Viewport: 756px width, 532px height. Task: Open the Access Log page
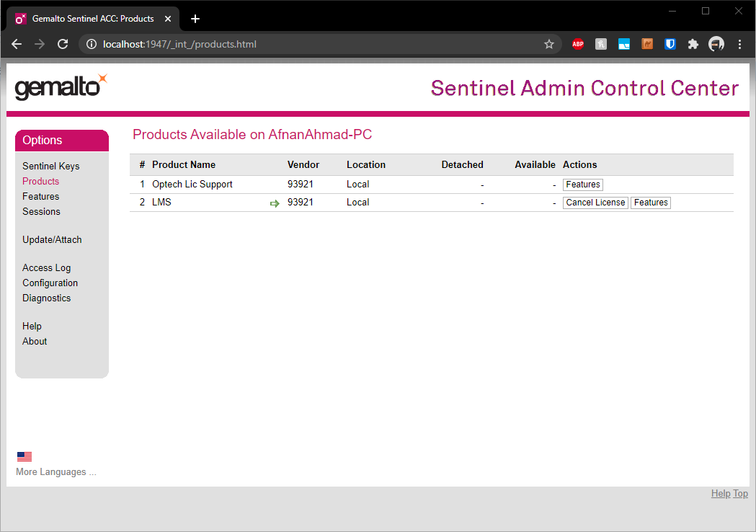tap(47, 267)
